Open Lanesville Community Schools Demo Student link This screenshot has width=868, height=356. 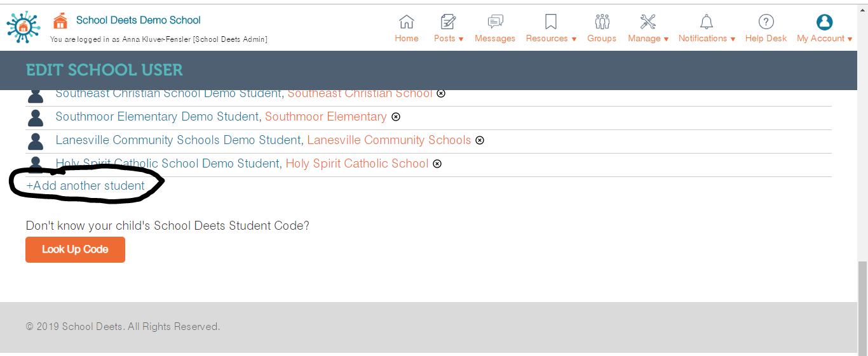[x=178, y=140]
